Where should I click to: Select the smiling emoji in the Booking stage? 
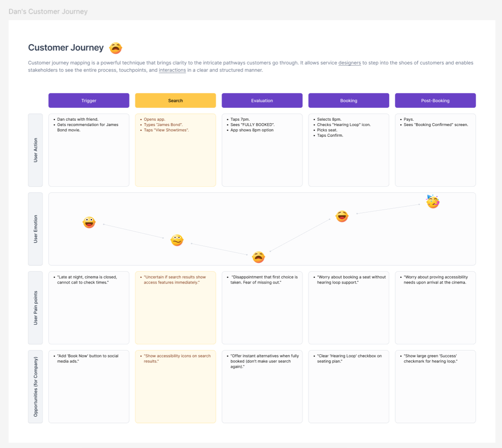click(x=342, y=216)
